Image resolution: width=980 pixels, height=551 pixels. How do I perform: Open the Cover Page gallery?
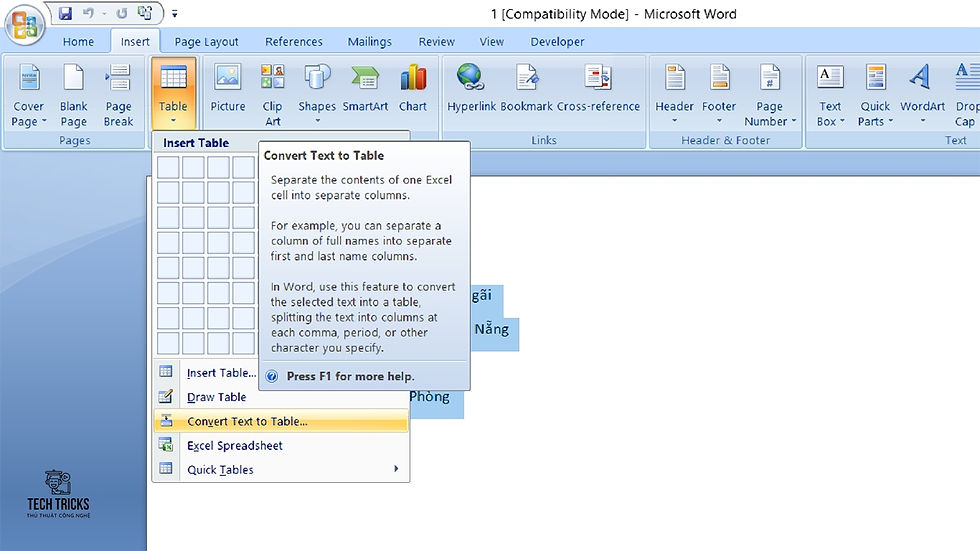tap(29, 96)
